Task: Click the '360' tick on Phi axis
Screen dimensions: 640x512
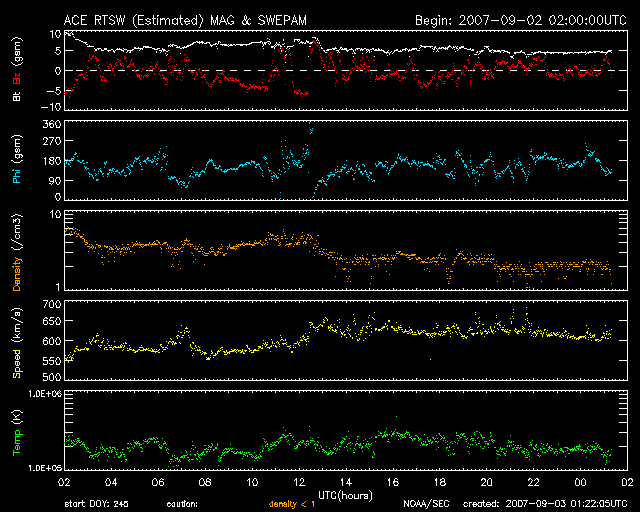Action: 52,125
